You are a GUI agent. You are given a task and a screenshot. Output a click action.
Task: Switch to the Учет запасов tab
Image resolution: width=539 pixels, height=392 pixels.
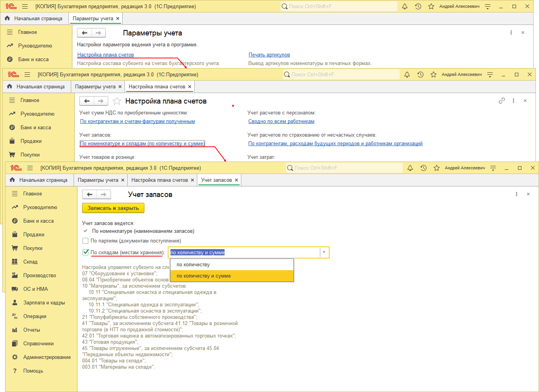(x=216, y=180)
